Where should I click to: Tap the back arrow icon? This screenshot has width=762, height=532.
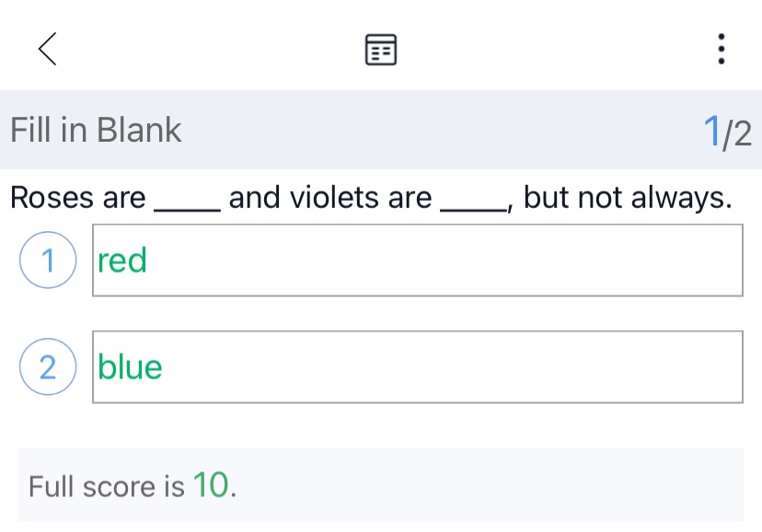pos(48,49)
